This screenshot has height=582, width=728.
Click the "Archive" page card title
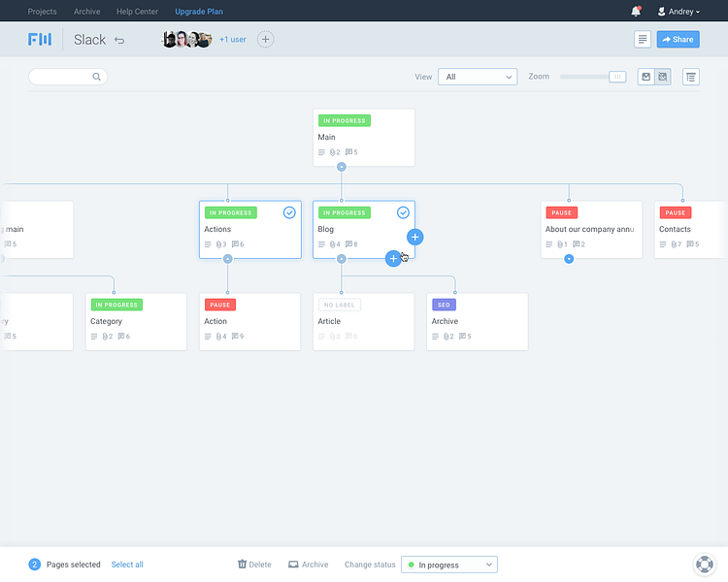(x=445, y=321)
